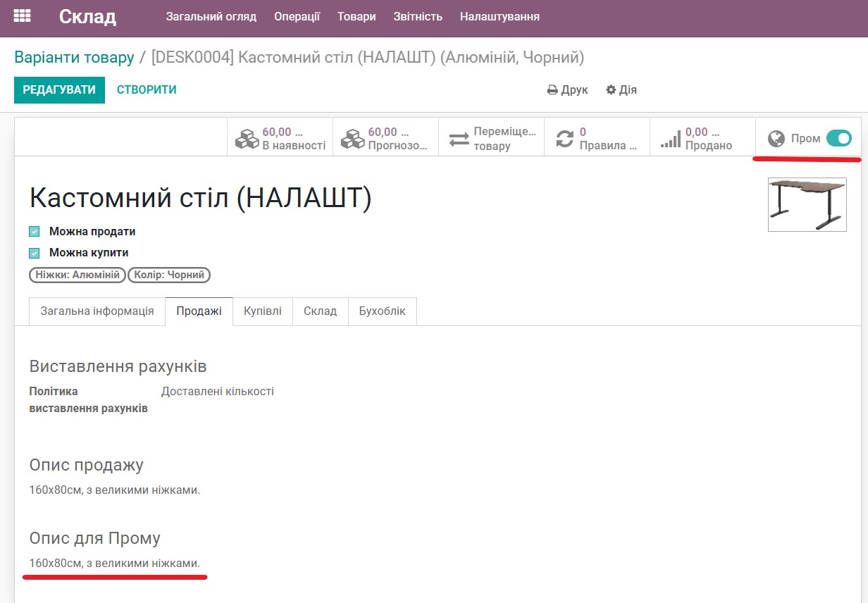Click the Ніжки: Алюміній attribute tag

point(76,275)
